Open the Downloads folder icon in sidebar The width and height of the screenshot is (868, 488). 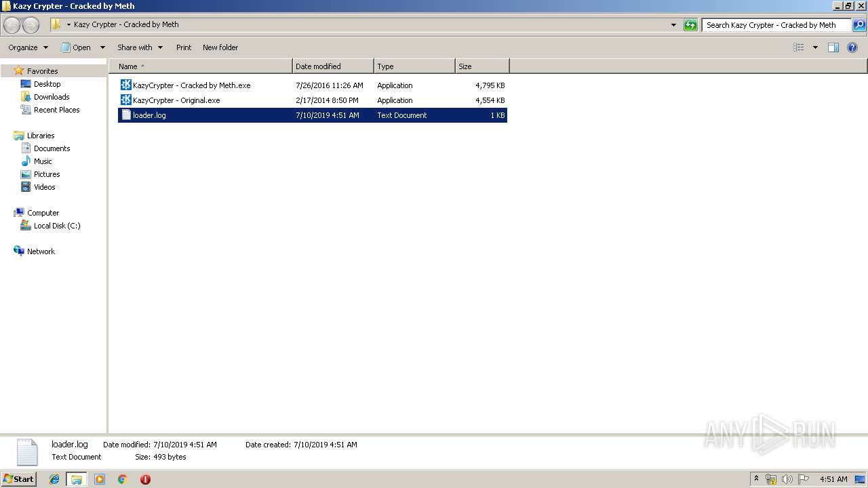[x=26, y=97]
